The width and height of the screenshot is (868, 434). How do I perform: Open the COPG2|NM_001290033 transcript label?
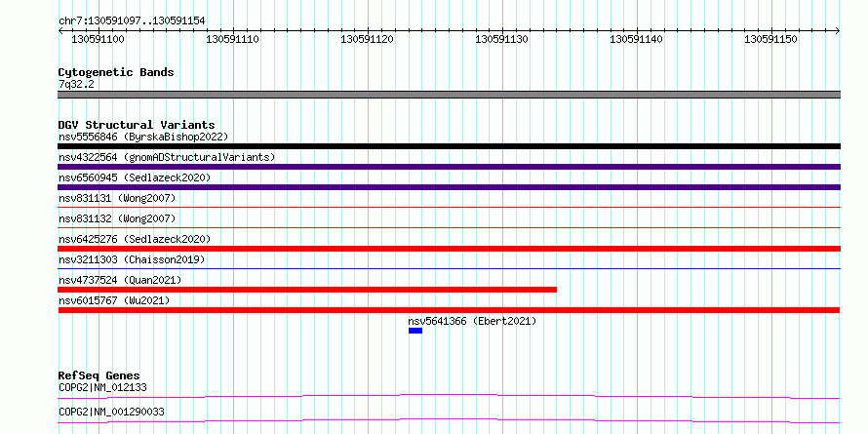click(x=111, y=413)
